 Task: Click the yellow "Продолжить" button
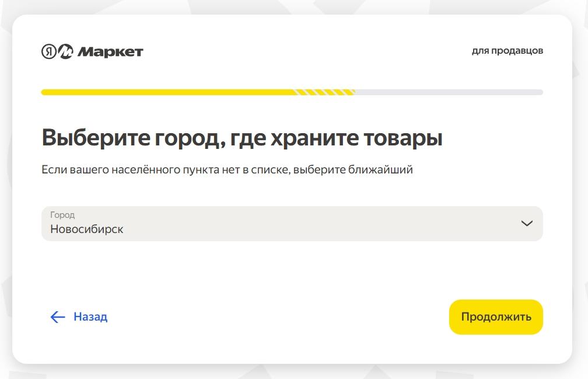pyautogui.click(x=496, y=317)
